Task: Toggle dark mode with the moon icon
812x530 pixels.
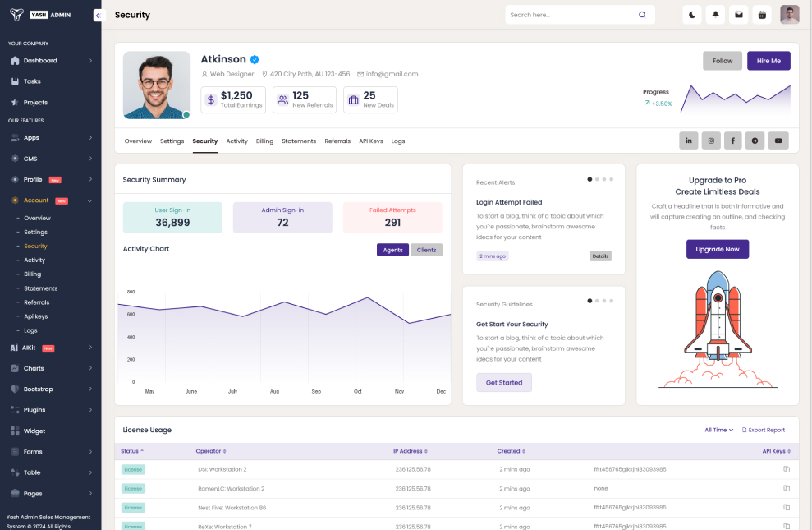Action: 692,15
